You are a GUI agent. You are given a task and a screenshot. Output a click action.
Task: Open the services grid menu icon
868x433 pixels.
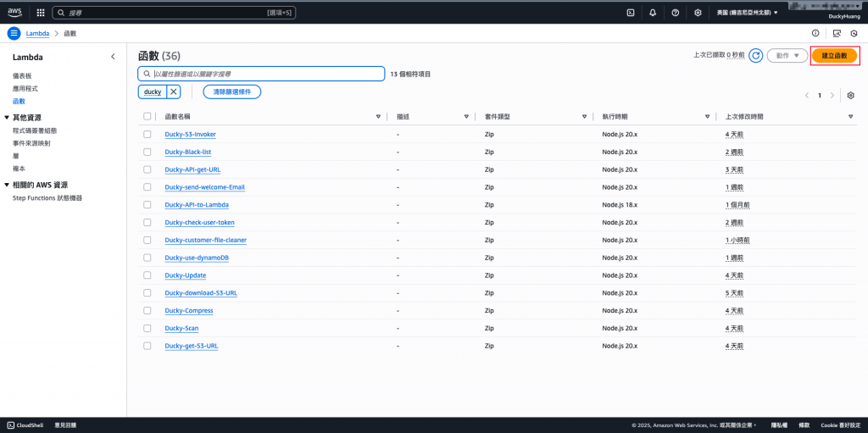pos(41,12)
